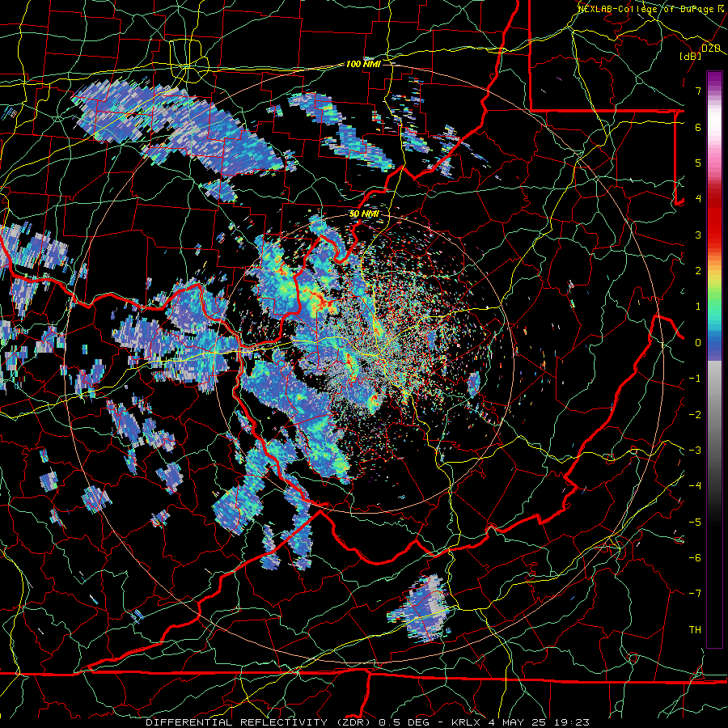Click the yellow-green band of the color bar
The width and height of the screenshot is (728, 728).
point(714,286)
